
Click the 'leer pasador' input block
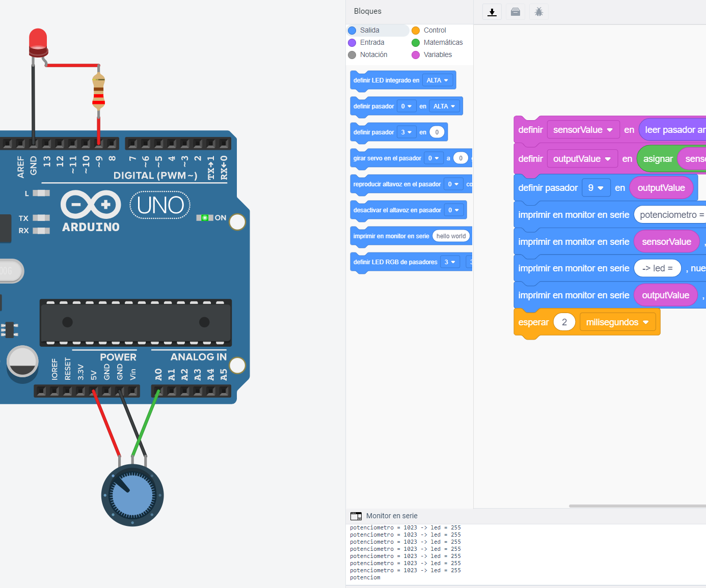(x=672, y=130)
